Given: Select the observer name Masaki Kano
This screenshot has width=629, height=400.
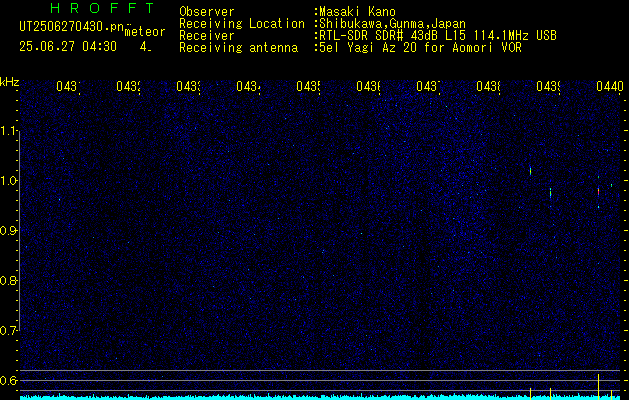Looking at the screenshot, I should click(357, 12).
